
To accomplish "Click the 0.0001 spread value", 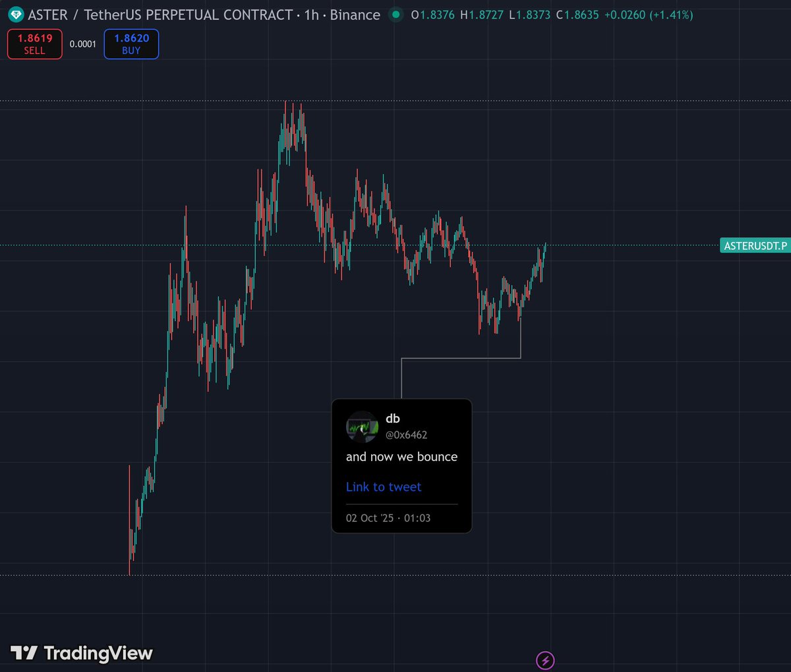I will 83,44.
